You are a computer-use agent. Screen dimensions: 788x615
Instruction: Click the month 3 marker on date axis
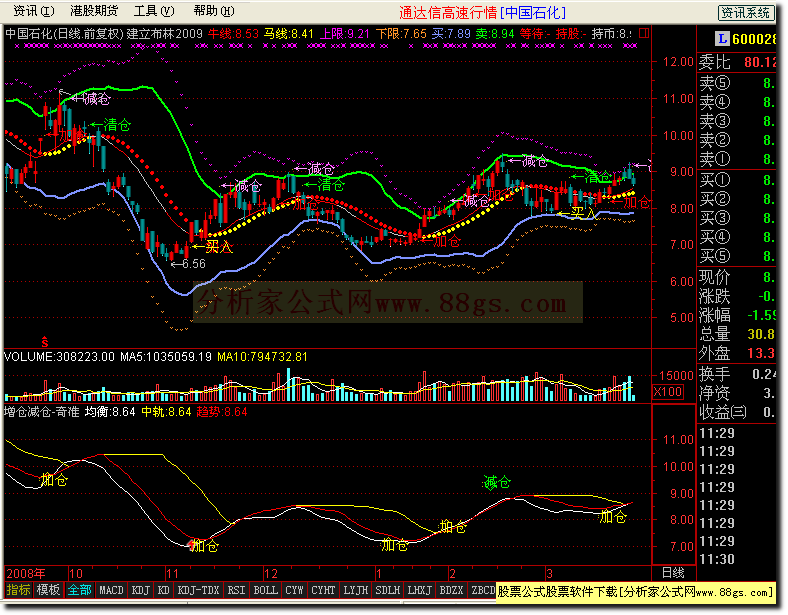point(549,573)
